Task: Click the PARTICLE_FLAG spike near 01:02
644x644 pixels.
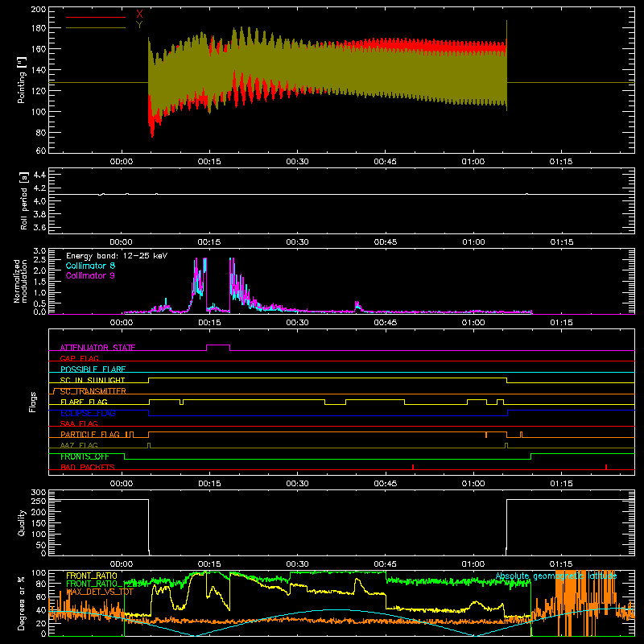Action: coord(486,435)
